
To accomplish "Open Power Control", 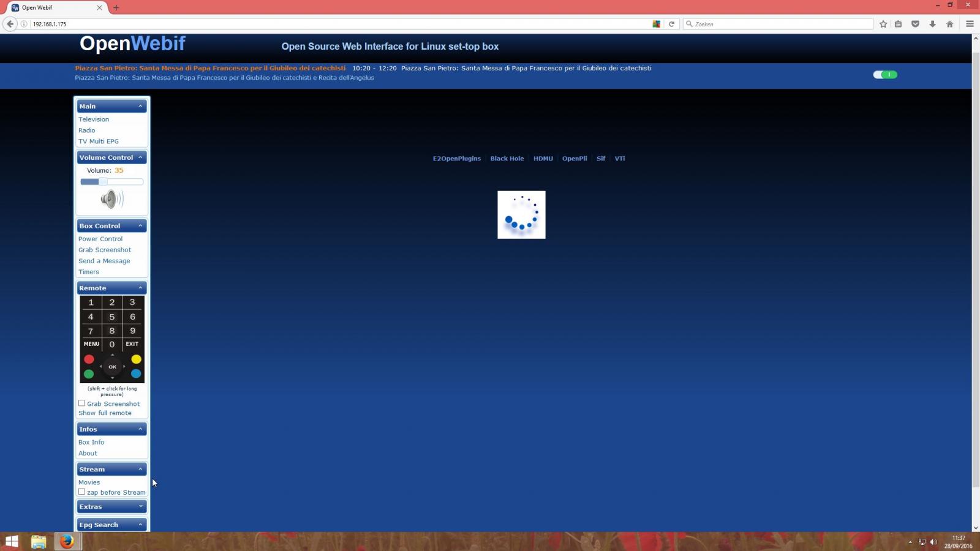I will pos(100,239).
